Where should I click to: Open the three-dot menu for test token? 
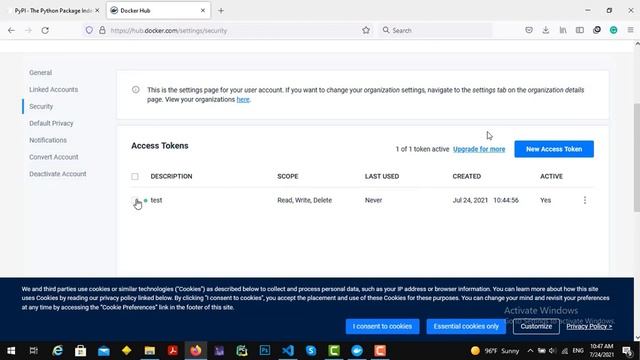(x=585, y=200)
